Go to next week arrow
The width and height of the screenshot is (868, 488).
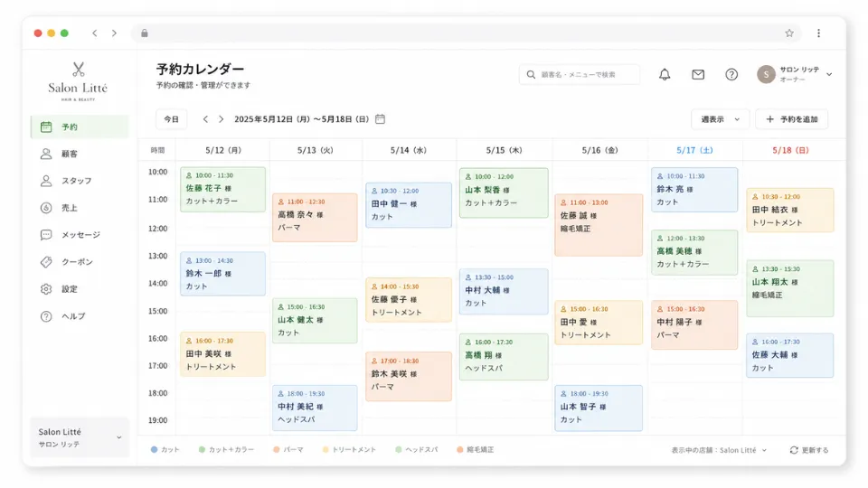(x=221, y=119)
